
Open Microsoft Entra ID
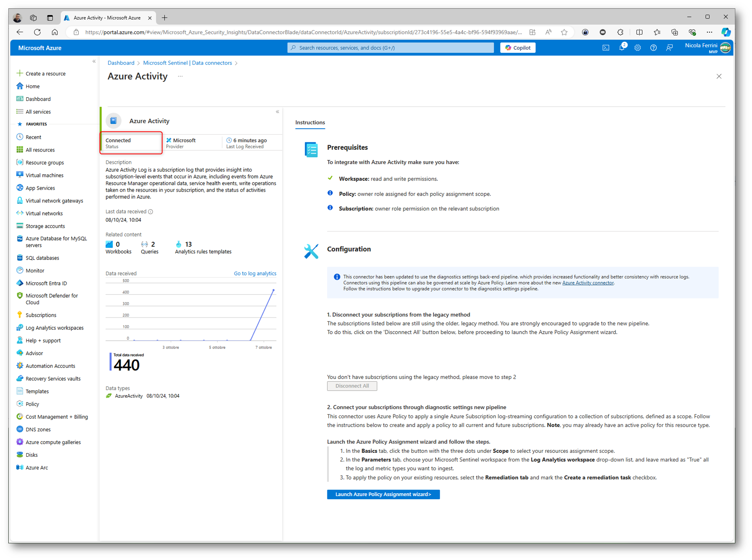click(x=41, y=283)
